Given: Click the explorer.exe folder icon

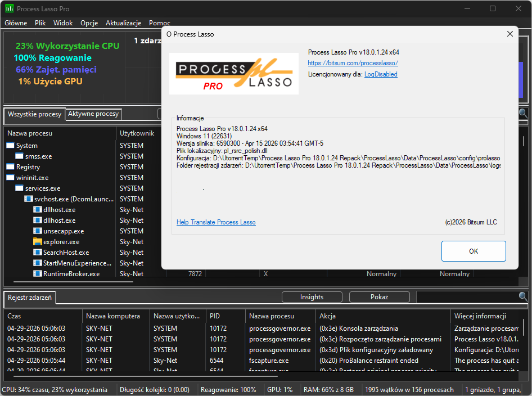Looking at the screenshot, I should pyautogui.click(x=37, y=242).
